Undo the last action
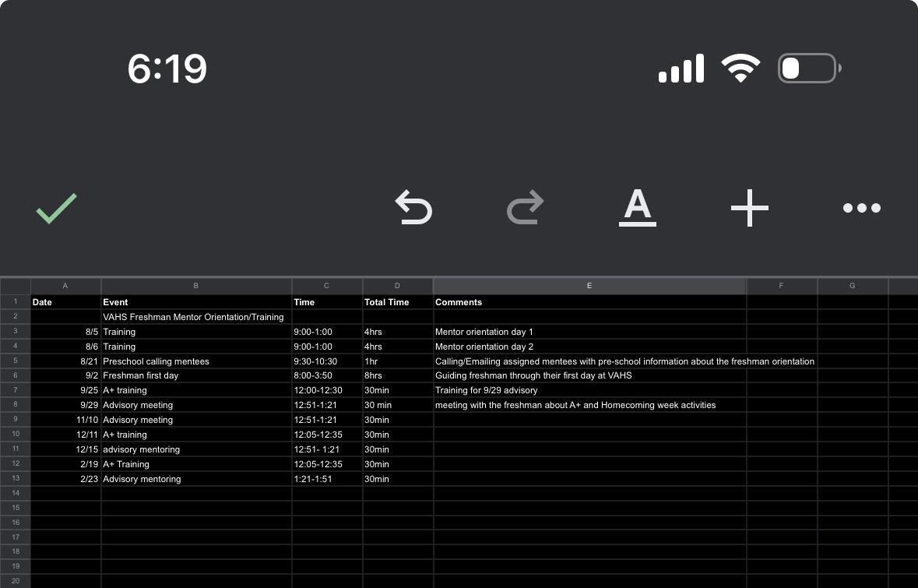The height and width of the screenshot is (588, 918). [x=413, y=206]
